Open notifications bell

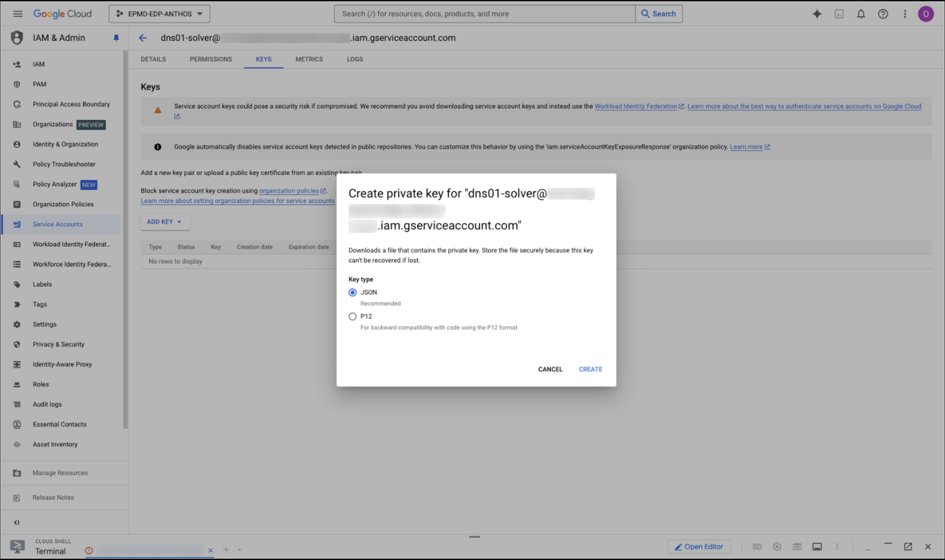(860, 14)
